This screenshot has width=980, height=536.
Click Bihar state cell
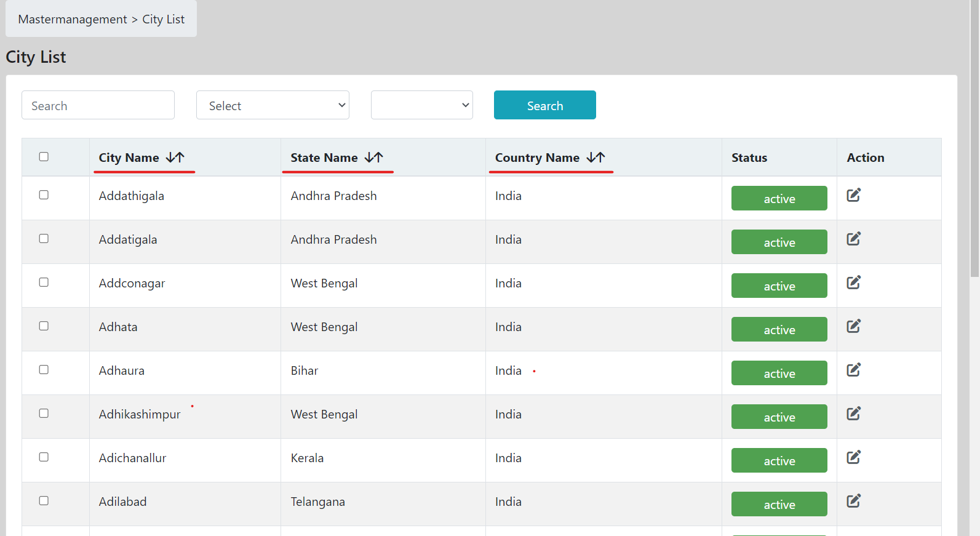pos(305,370)
